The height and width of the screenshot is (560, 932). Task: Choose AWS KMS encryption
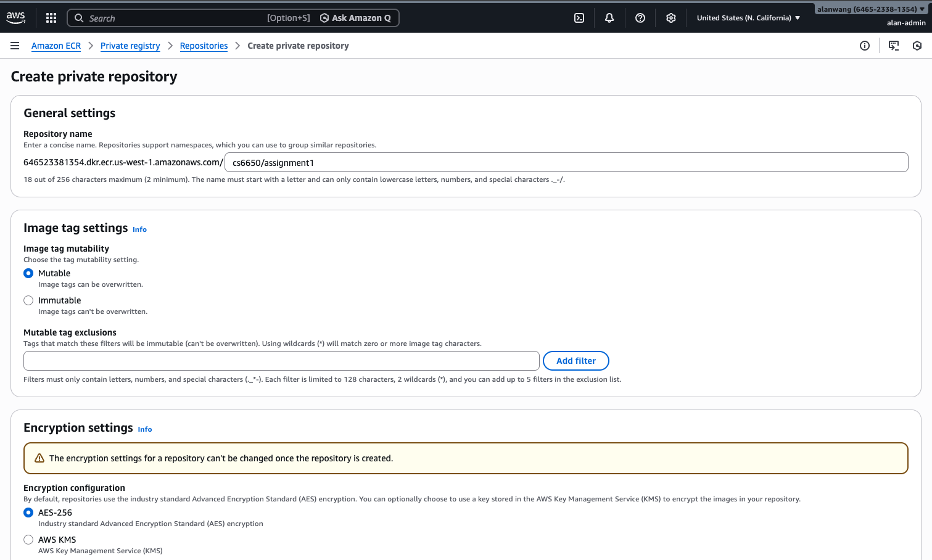(x=28, y=540)
